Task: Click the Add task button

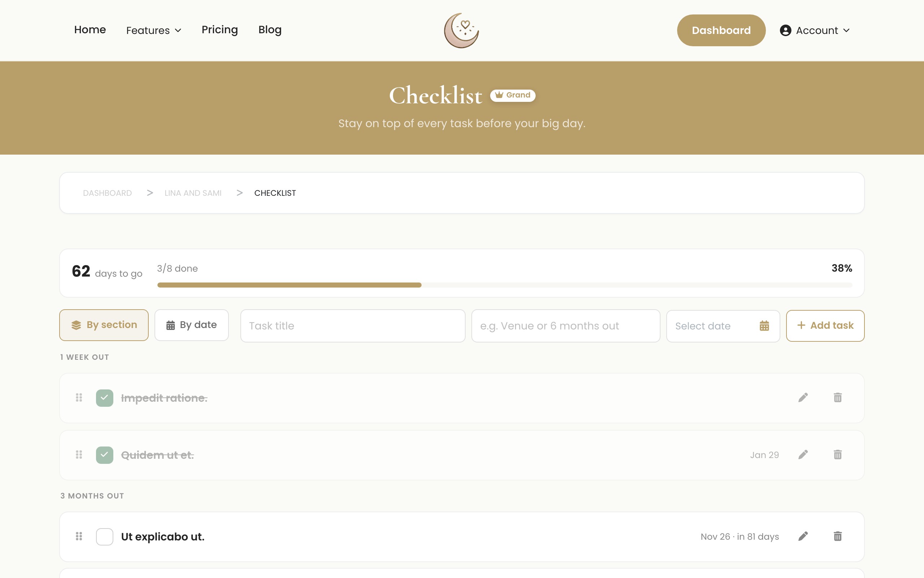Action: coord(825,325)
